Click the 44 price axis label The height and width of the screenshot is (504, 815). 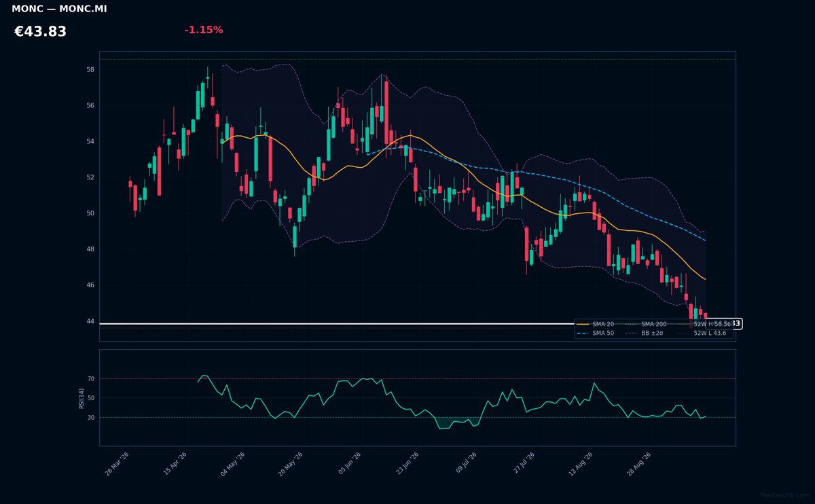(x=90, y=321)
